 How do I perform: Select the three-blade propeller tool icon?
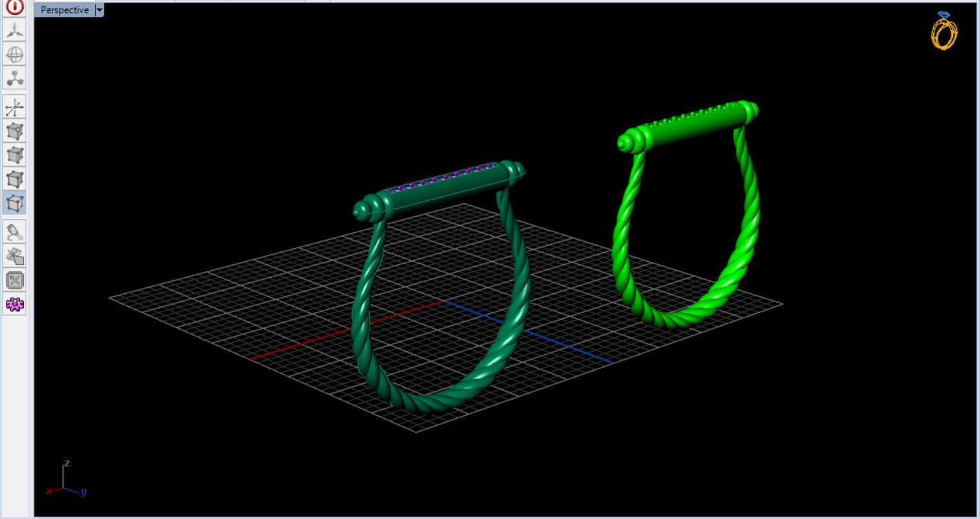(x=15, y=30)
